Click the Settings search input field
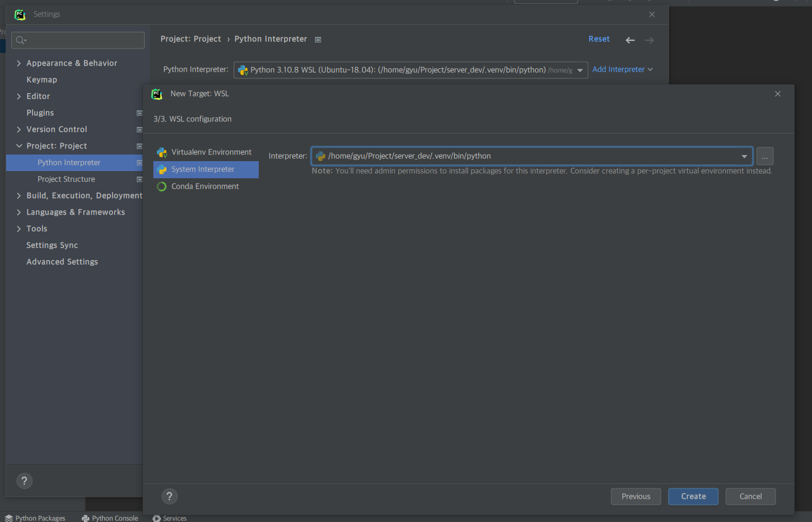812x522 pixels. [78, 40]
